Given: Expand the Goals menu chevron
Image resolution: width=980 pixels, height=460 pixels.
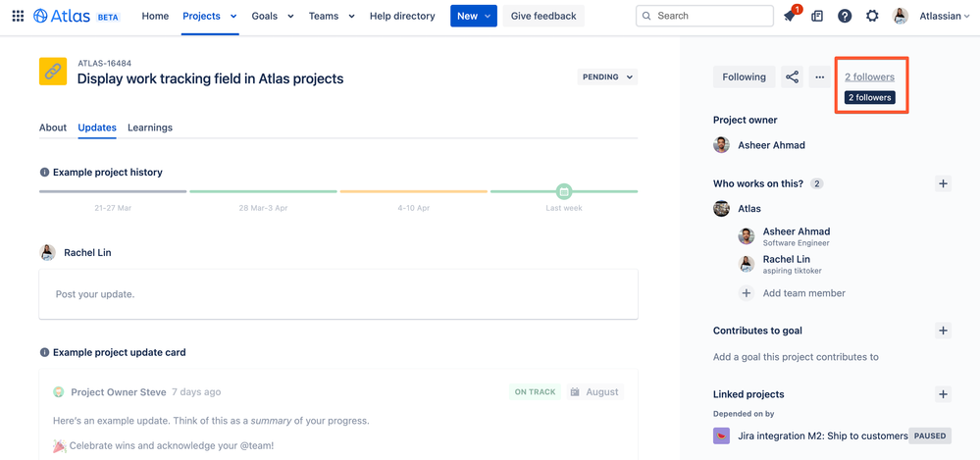Looking at the screenshot, I should click(290, 17).
